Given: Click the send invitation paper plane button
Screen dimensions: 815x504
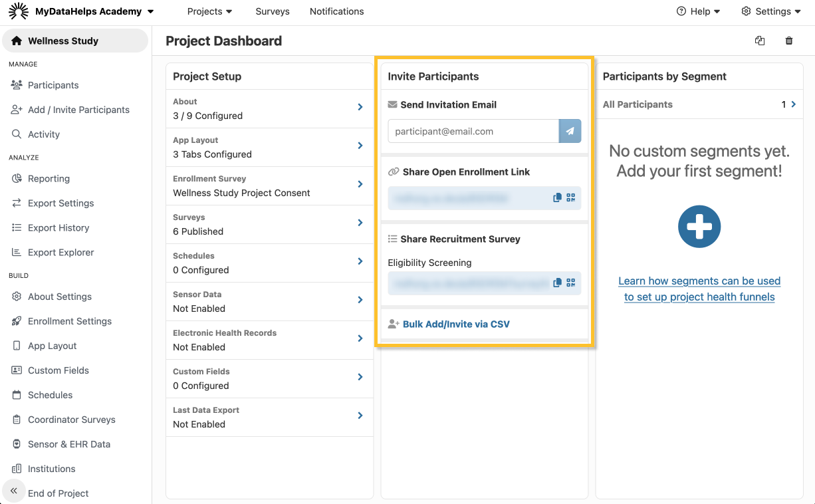Looking at the screenshot, I should click(x=570, y=132).
